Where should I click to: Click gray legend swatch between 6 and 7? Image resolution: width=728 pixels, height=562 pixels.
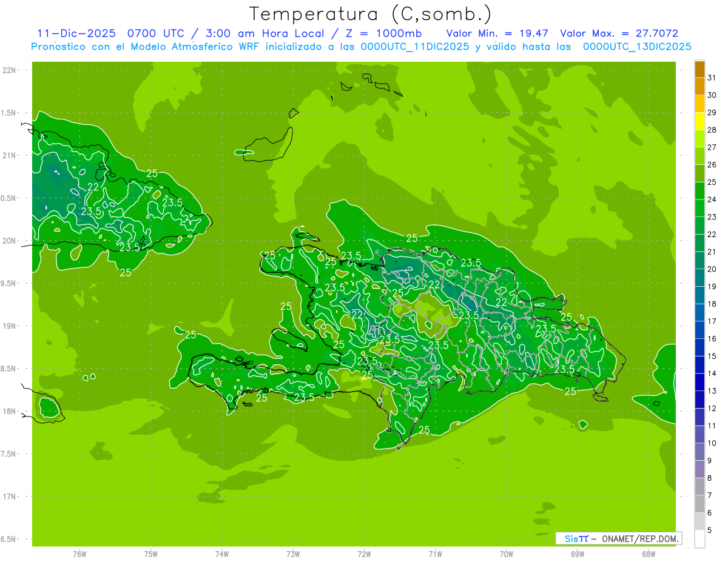click(699, 504)
